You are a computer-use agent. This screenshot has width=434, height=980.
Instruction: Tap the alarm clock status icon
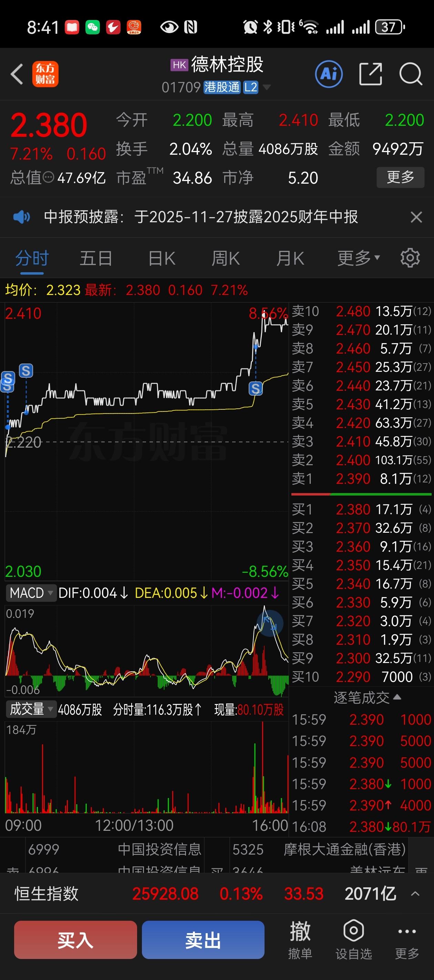(250, 27)
